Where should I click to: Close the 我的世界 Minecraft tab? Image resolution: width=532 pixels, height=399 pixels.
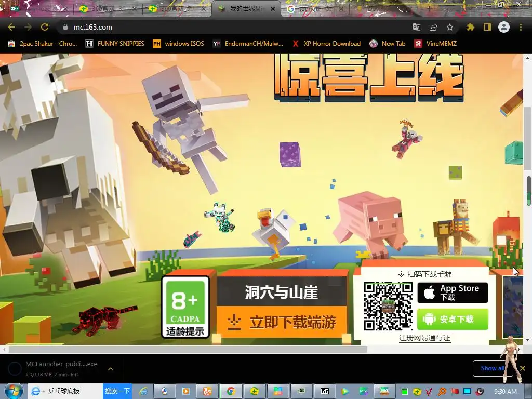(x=272, y=9)
